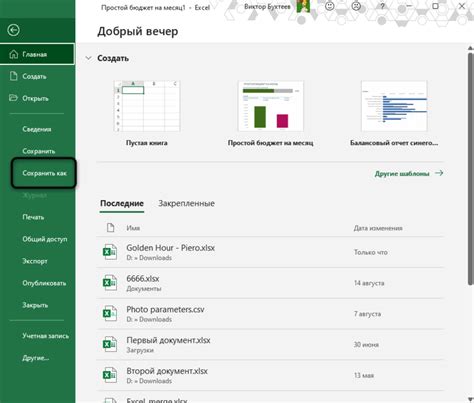This screenshot has width=474, height=403.
Task: Click the vertical scrollbar thumb
Action: click(471, 168)
